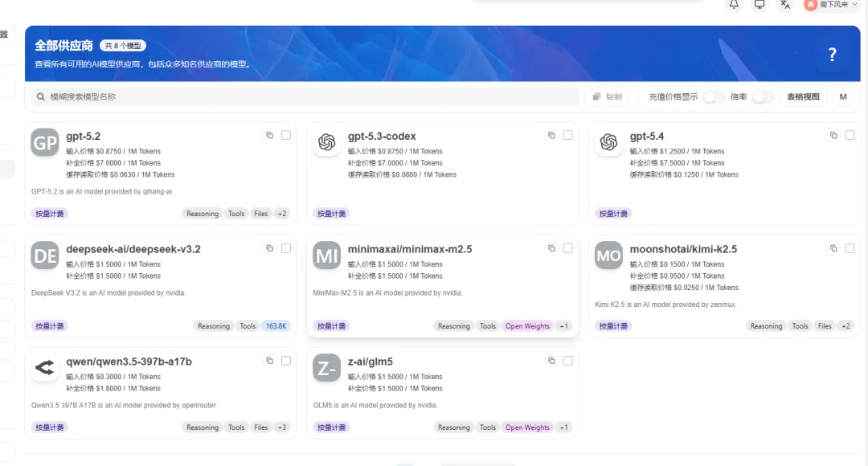The image size is (868, 466).
Task: Click the 163.8K tag on deepseek card
Action: (276, 326)
